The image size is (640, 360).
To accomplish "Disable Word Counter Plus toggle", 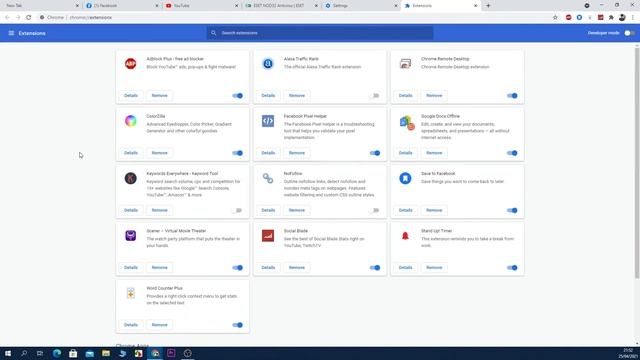I will [238, 325].
